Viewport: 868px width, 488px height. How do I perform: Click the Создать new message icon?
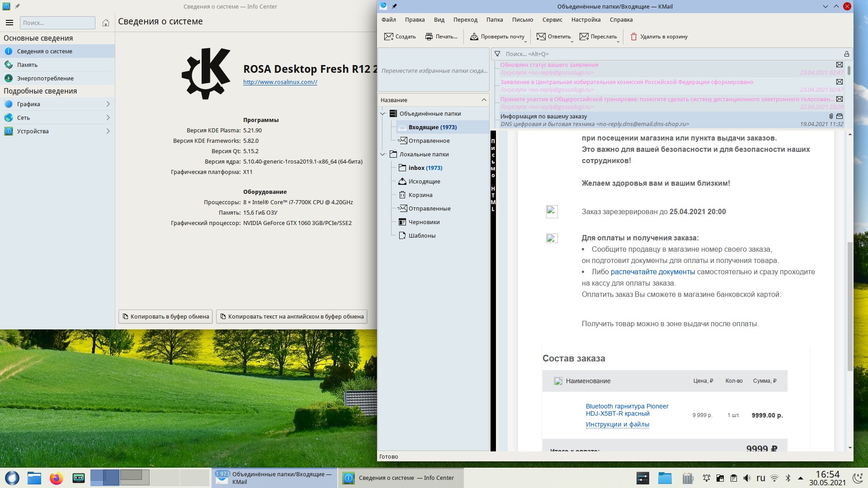[388, 37]
